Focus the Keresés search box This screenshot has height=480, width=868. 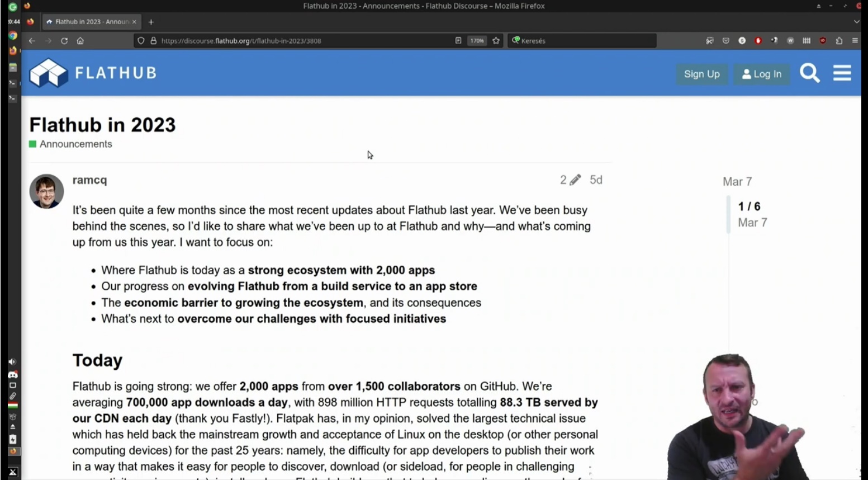582,41
